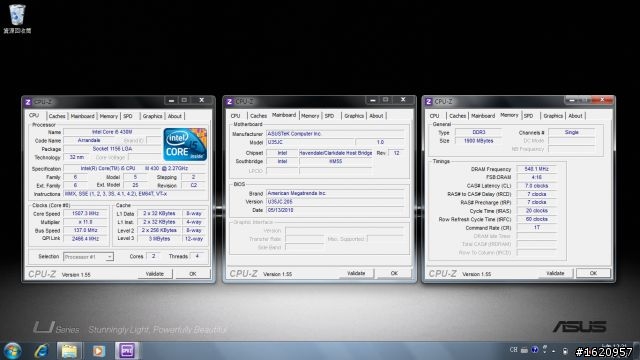
Task: Minimize the Mainboard CPU-Z window
Action: (372, 100)
